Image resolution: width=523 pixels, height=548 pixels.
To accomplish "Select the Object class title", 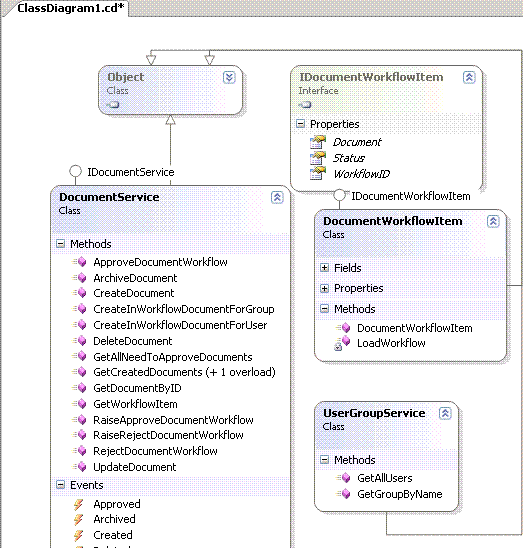I will pyautogui.click(x=126, y=77).
